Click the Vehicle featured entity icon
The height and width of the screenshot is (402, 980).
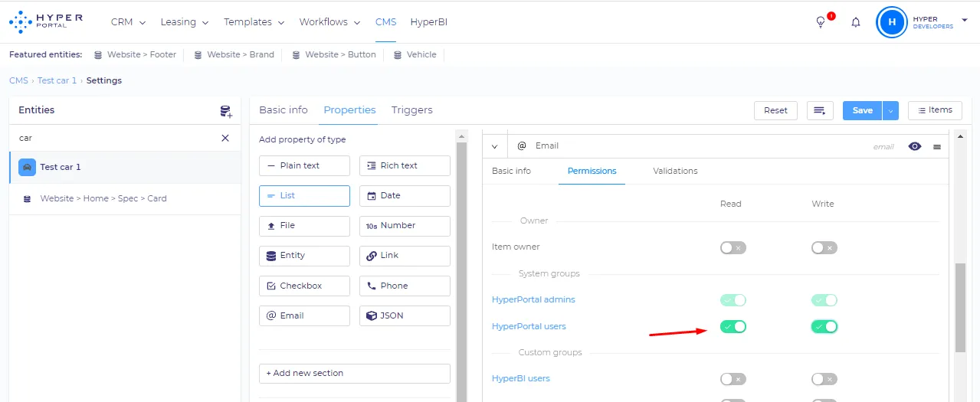coord(398,55)
